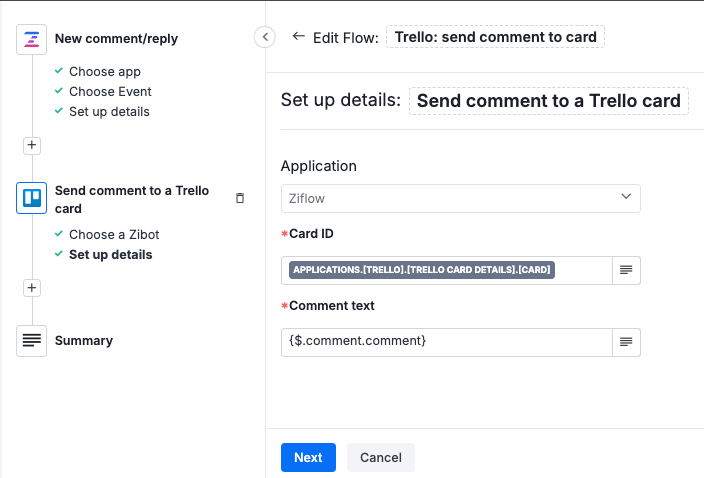Select the Card ID variable tag
Viewport: 704px width, 478px height.
422,270
